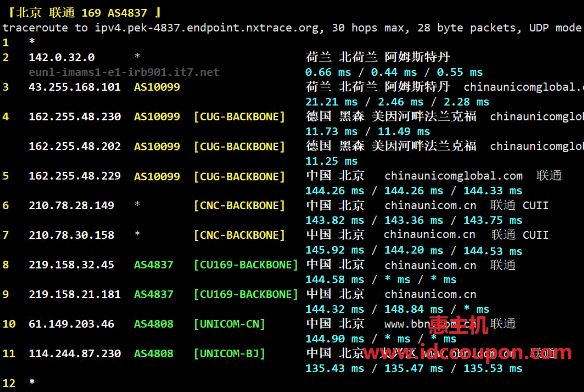Click latency value 144.90 ms
The image size is (584, 392).
pos(335,339)
